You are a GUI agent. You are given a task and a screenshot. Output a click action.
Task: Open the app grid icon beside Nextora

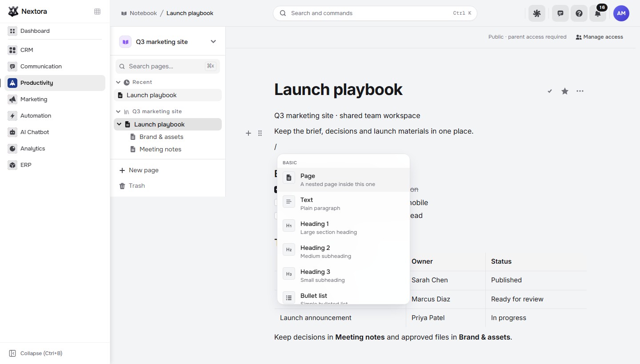[97, 12]
